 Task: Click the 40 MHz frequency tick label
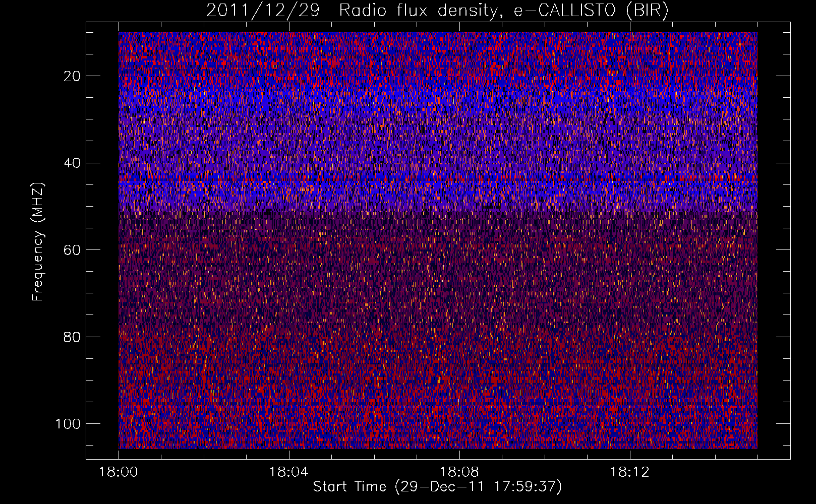coord(73,163)
